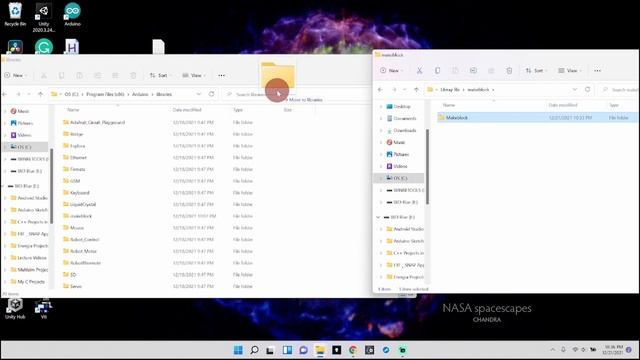
Task: Refresh the libraries window folder view
Action: tap(211, 94)
